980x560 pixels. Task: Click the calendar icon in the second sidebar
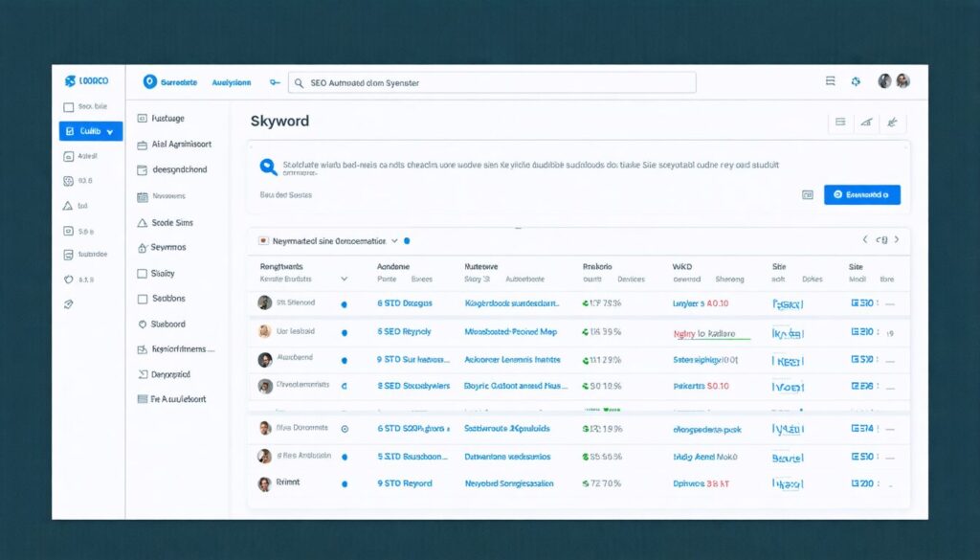pos(143,197)
